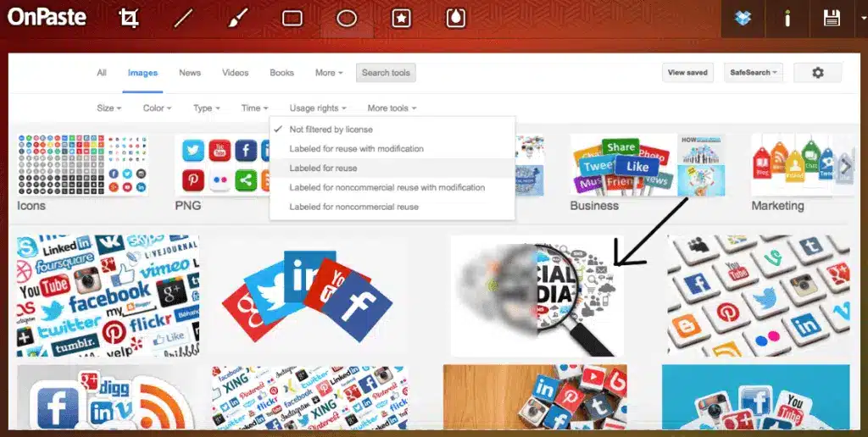Open the social media keyboard keys image
Viewport: 868px width, 437px height.
click(x=759, y=296)
